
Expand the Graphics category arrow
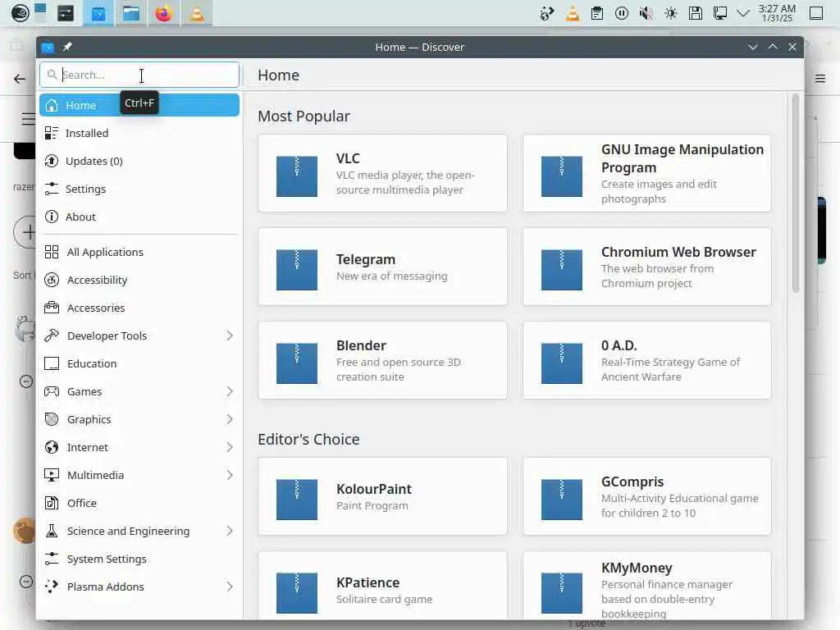230,419
